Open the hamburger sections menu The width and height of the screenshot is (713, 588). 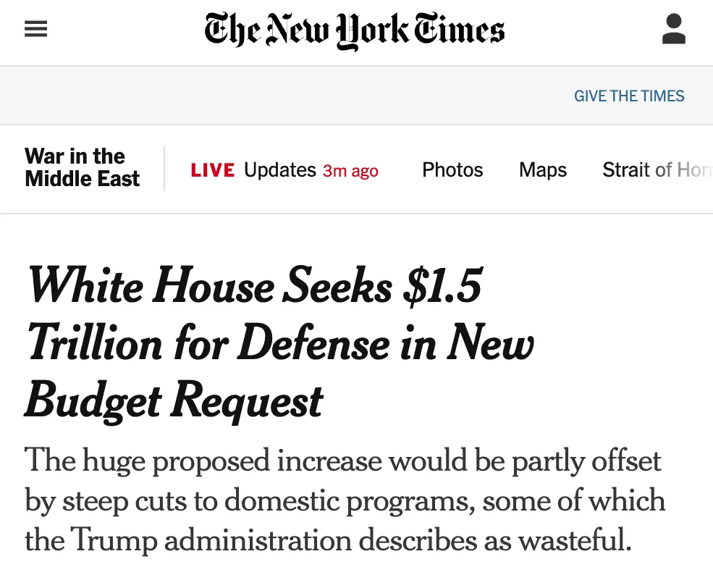(35, 29)
